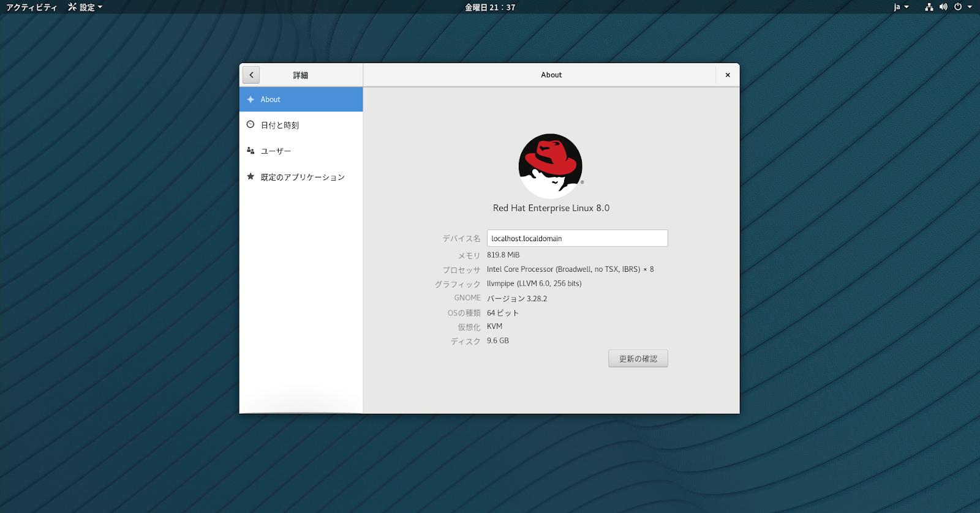
Task: Click the disk value 9.6 GB
Action: [x=498, y=341]
